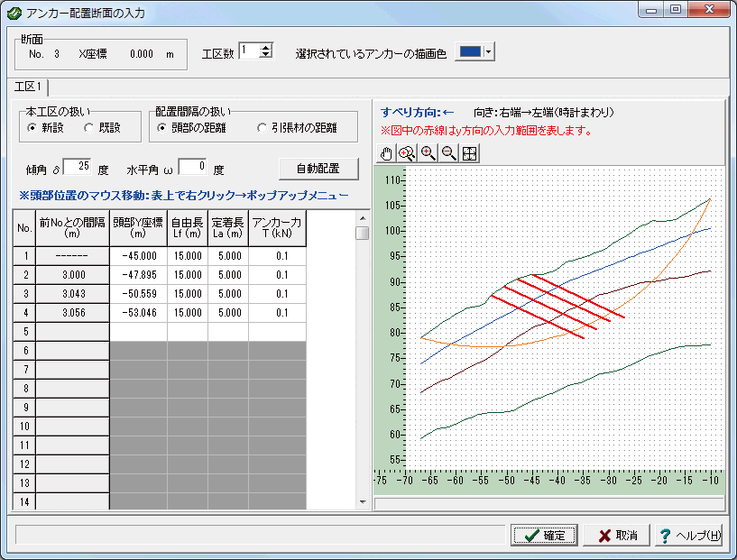Maximize the dialog window

(x=676, y=10)
